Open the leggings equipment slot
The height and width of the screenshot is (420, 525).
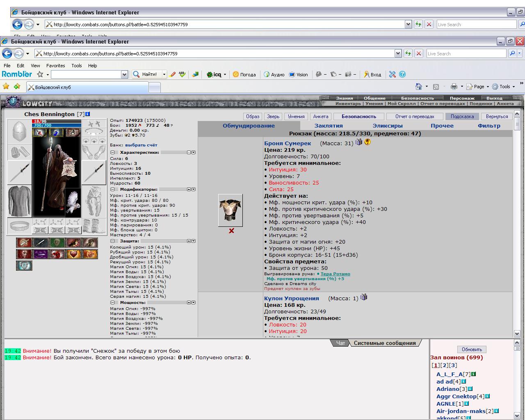[x=94, y=201]
